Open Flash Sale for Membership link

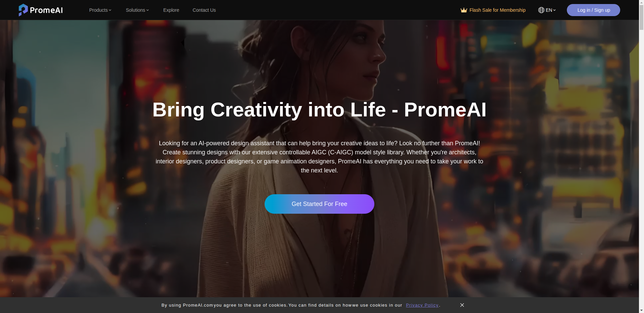point(493,10)
